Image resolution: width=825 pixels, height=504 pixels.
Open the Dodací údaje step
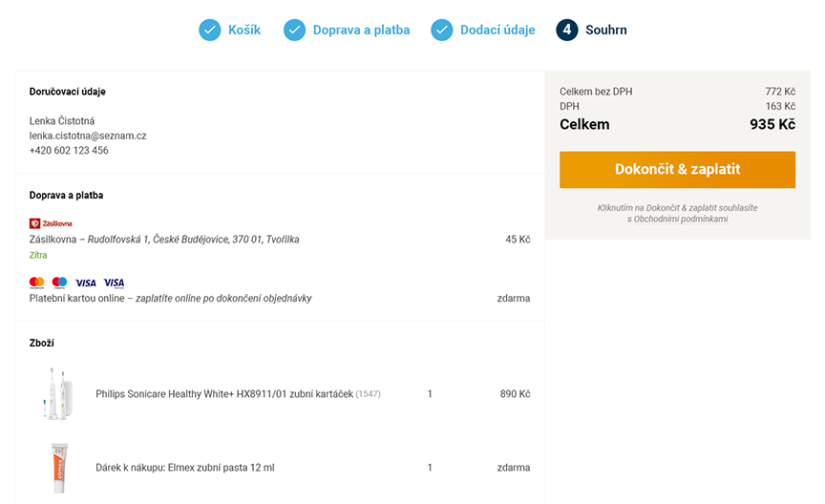(x=497, y=30)
